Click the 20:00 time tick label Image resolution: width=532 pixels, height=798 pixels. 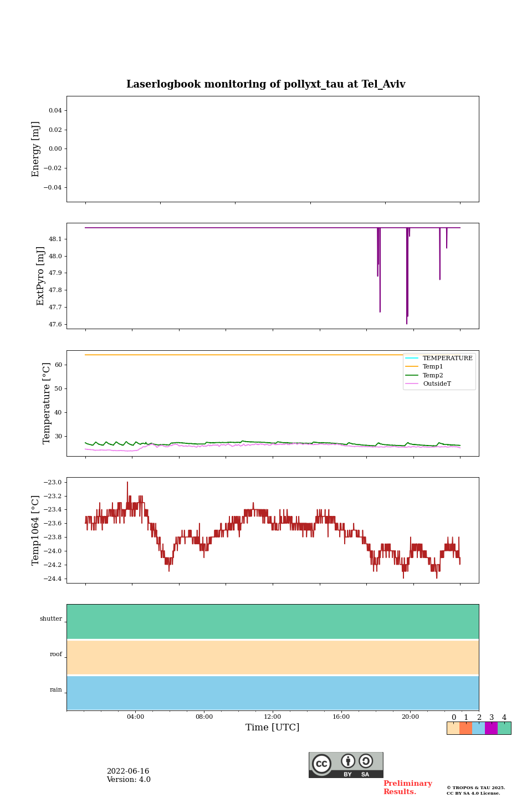410,717
